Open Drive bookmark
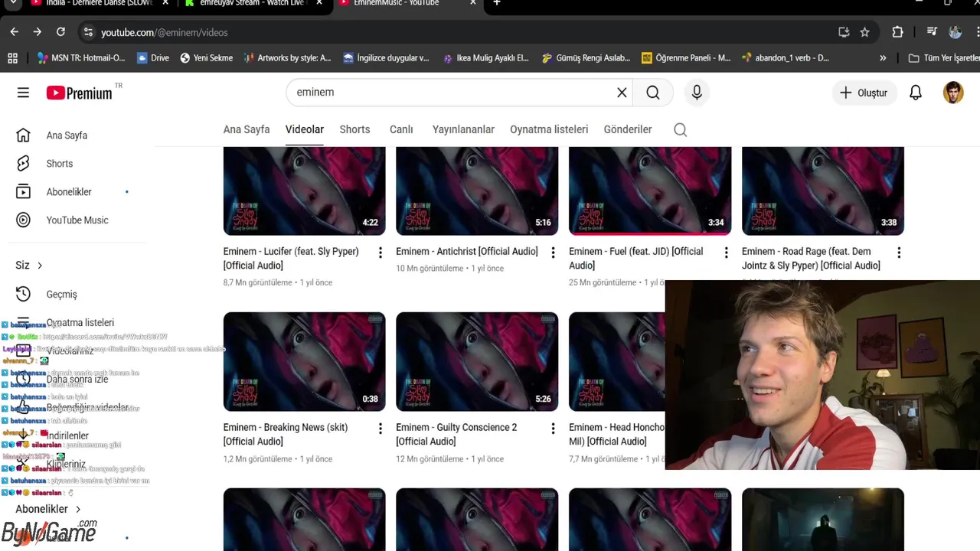This screenshot has width=980, height=551. point(152,58)
